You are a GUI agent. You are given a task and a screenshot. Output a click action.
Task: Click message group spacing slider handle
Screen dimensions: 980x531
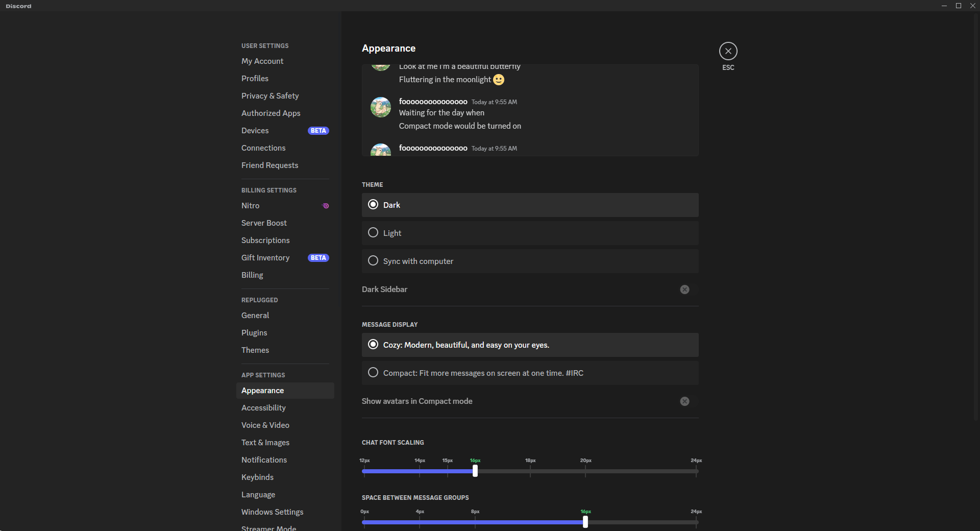click(x=585, y=522)
